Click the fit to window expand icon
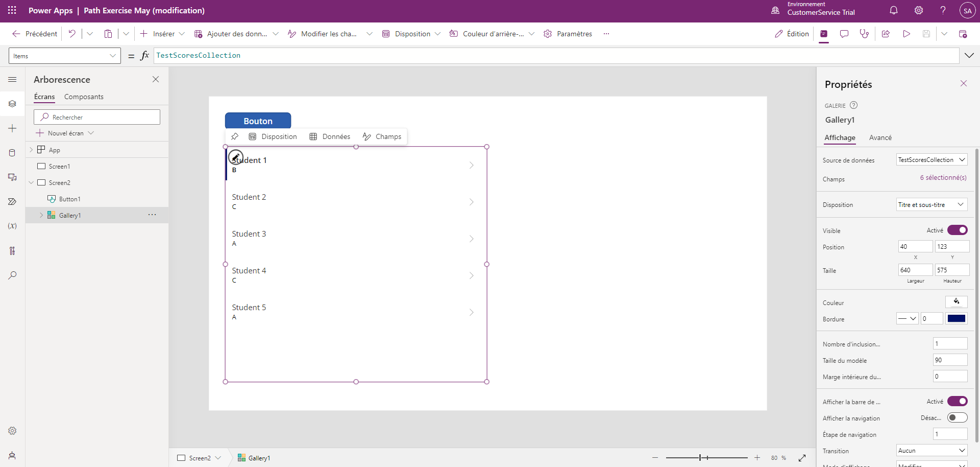This screenshot has width=980, height=467. [802, 458]
